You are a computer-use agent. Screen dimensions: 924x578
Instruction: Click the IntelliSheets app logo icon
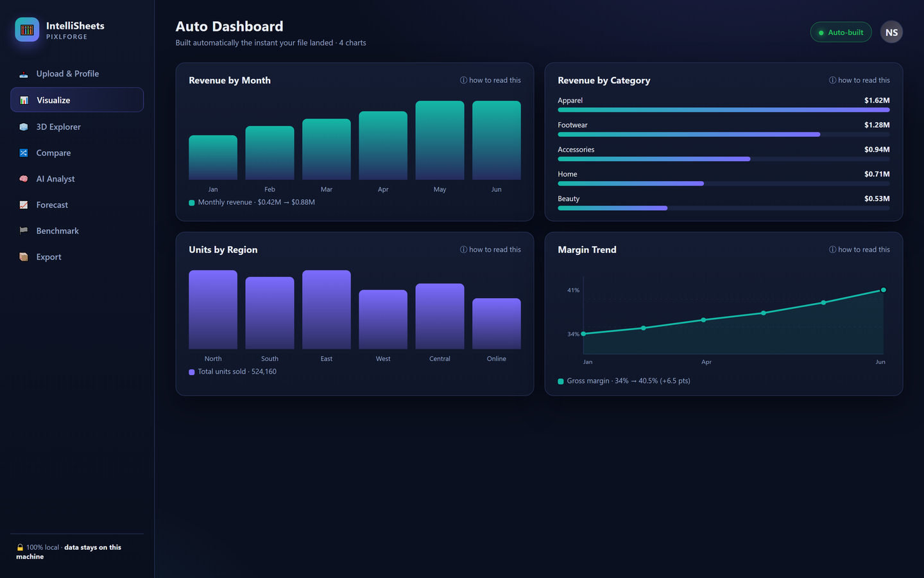tap(27, 30)
